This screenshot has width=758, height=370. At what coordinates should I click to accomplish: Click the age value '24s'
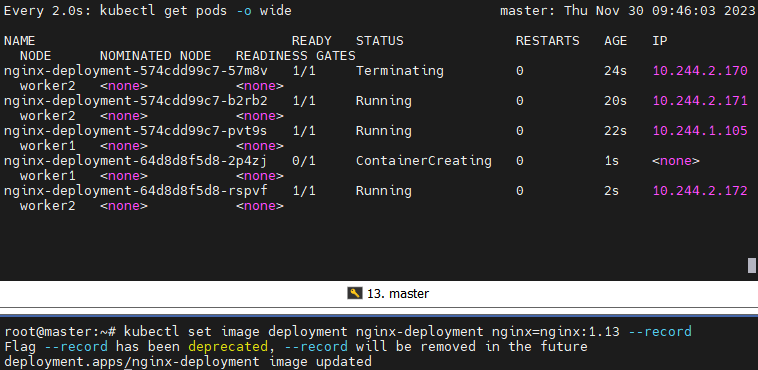pos(615,71)
